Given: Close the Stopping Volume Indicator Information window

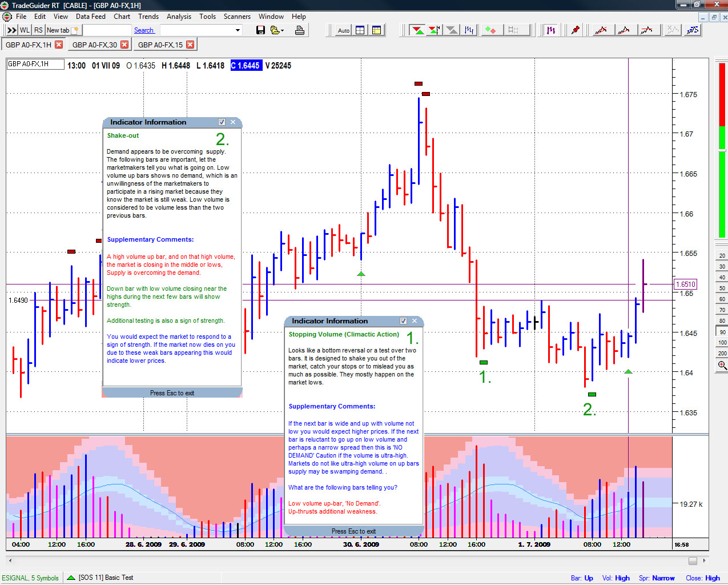Looking at the screenshot, I should (x=415, y=321).
